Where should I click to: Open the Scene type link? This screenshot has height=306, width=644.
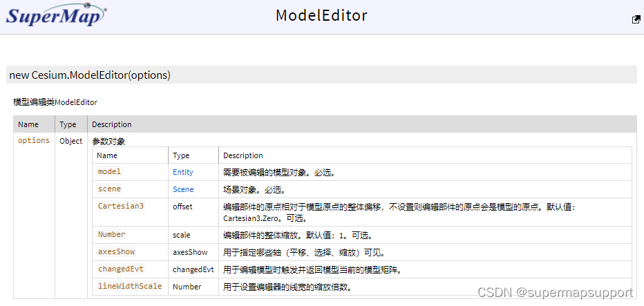pos(183,189)
